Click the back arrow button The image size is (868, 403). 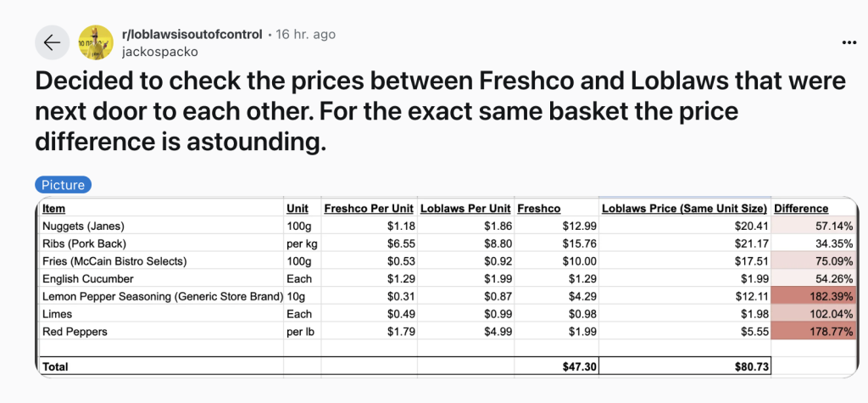[52, 42]
